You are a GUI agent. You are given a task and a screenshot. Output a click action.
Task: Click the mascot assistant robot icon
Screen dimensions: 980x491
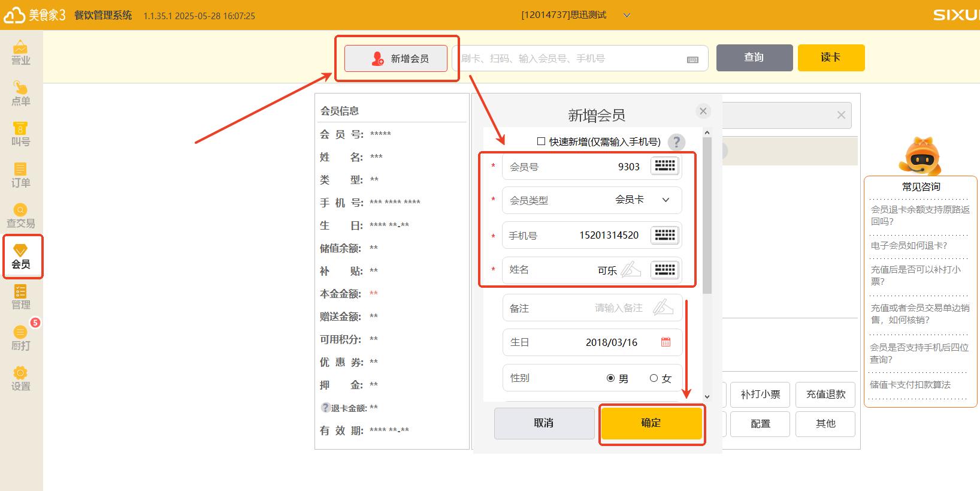(x=921, y=155)
